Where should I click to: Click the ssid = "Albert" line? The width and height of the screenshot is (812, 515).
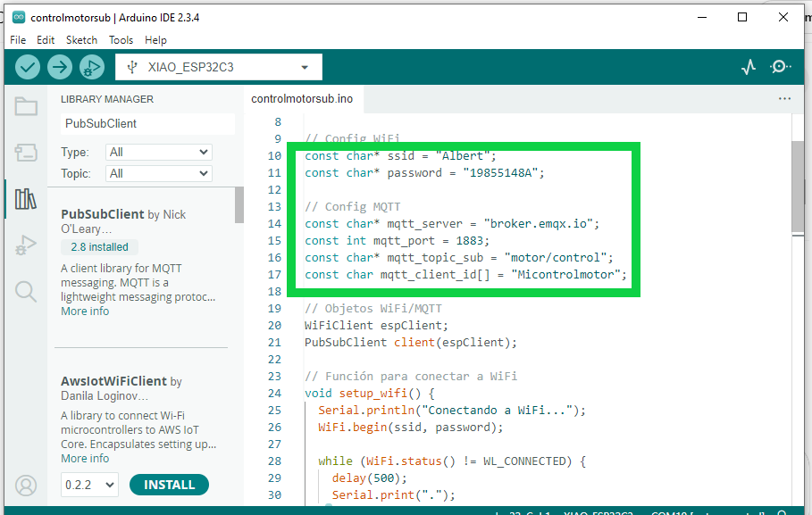tap(400, 156)
